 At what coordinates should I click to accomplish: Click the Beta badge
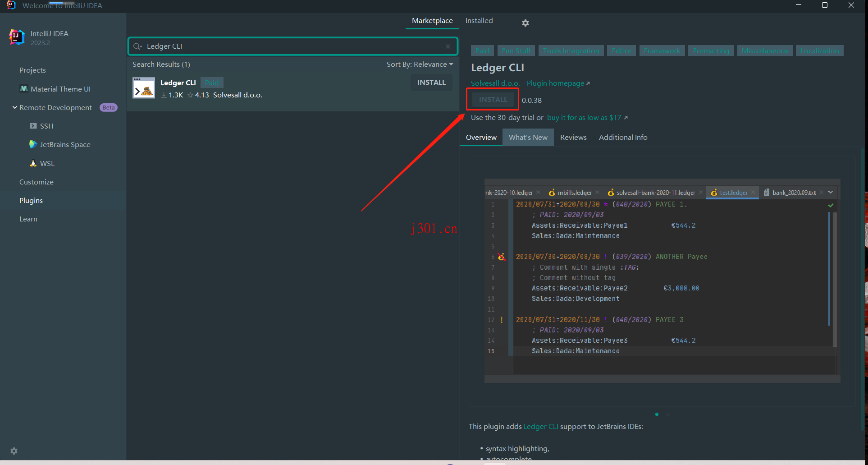[x=108, y=107]
